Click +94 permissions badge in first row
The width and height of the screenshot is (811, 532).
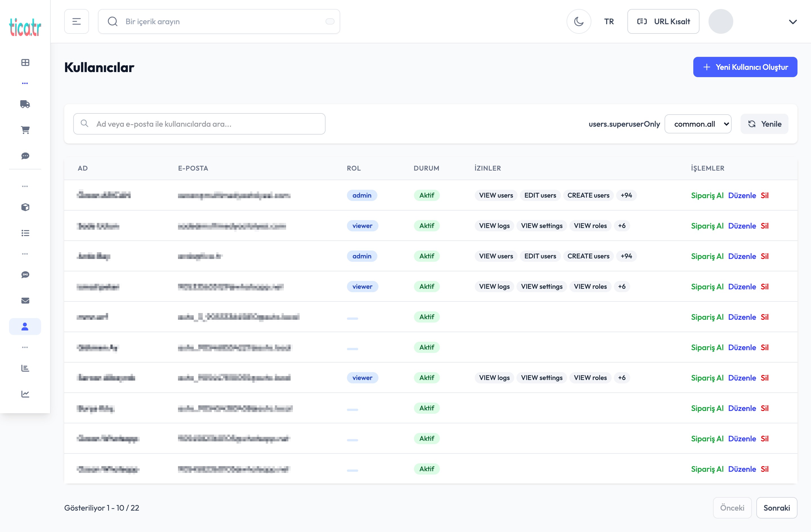point(626,195)
